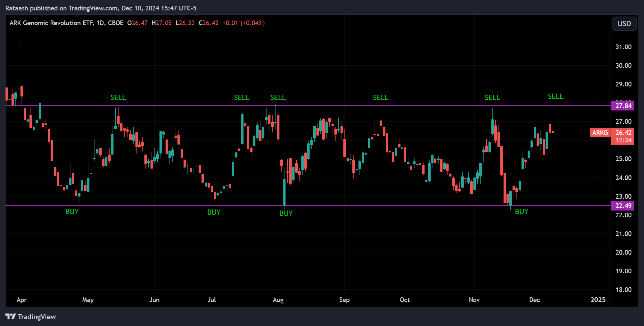Click the 21.00 price scale label
Screen dimensions: 644x326
click(x=624, y=234)
